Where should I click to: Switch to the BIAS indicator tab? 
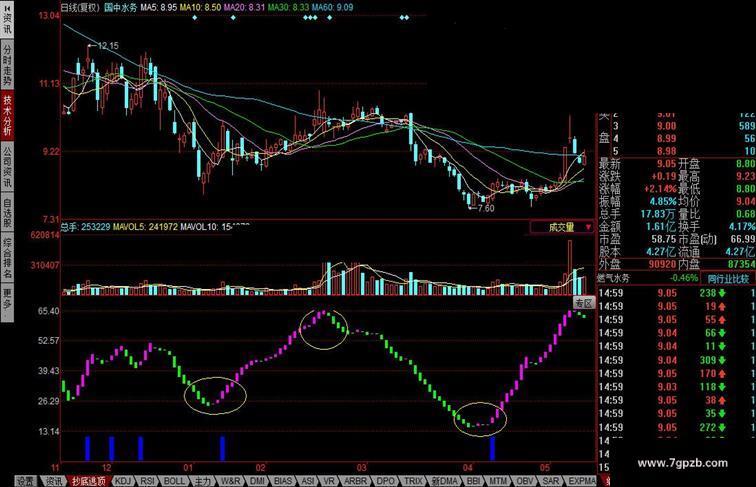pos(283,481)
